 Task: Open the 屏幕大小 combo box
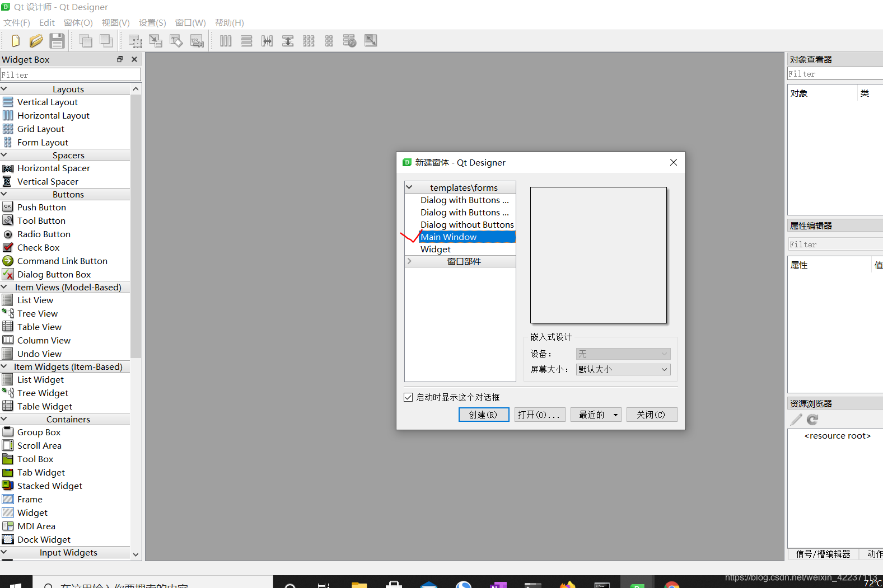tap(623, 369)
